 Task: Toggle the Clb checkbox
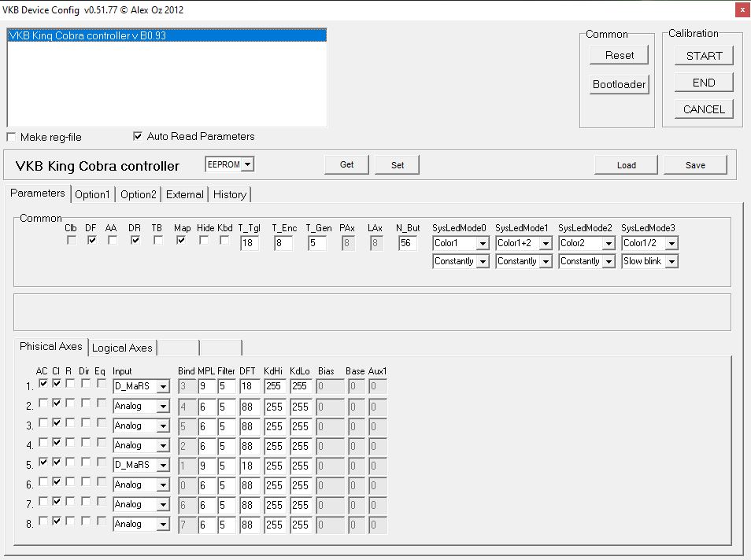click(x=72, y=240)
